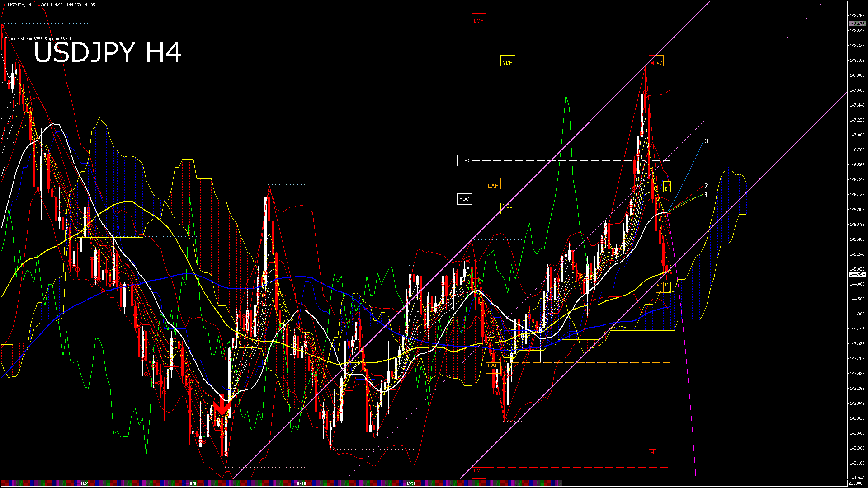Click the red LMH label at top

coord(479,20)
